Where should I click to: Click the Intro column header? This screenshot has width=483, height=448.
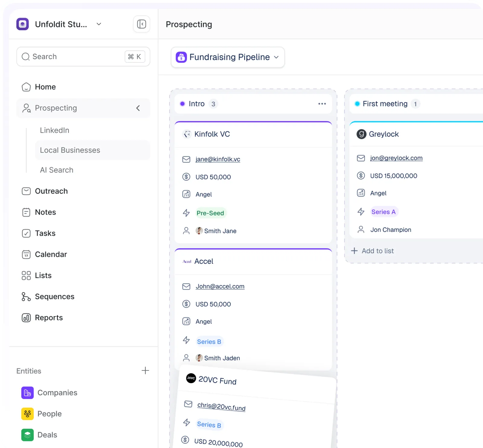253,104
